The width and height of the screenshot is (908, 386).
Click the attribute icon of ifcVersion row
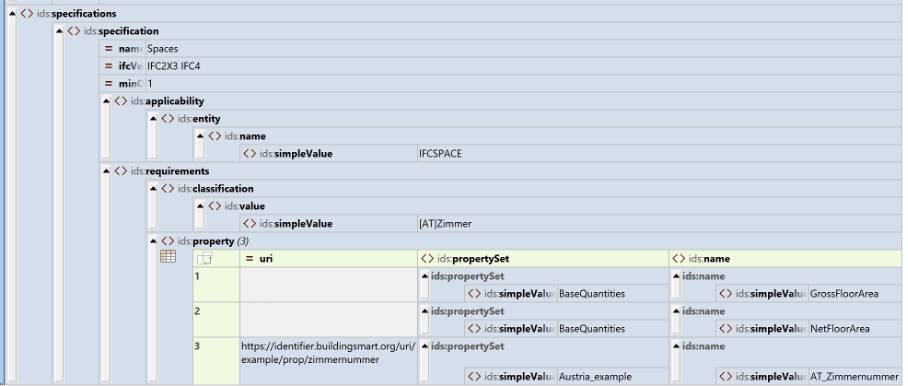pyautogui.click(x=108, y=67)
